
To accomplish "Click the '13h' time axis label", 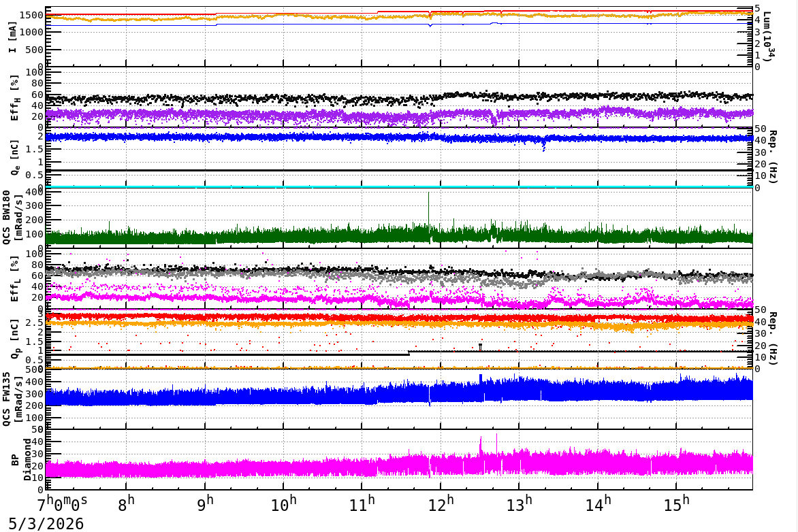I will [519, 503].
